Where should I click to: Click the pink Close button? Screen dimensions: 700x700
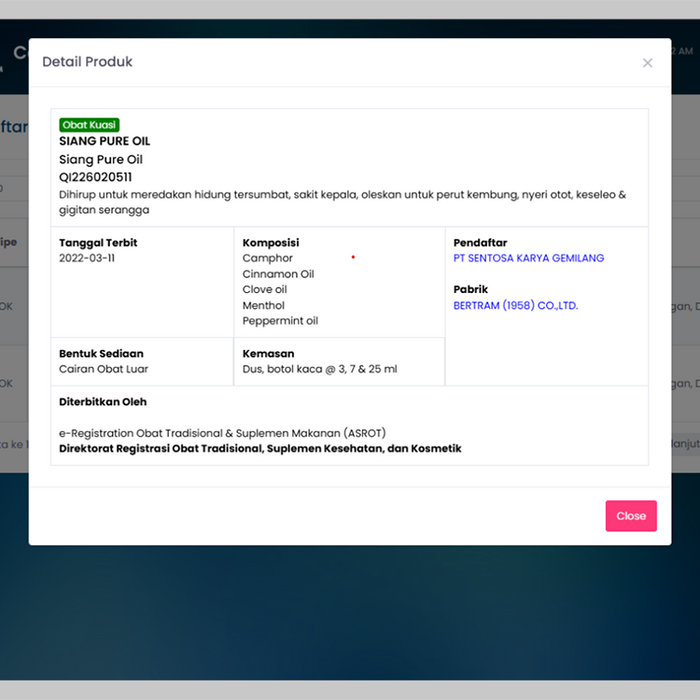click(630, 516)
